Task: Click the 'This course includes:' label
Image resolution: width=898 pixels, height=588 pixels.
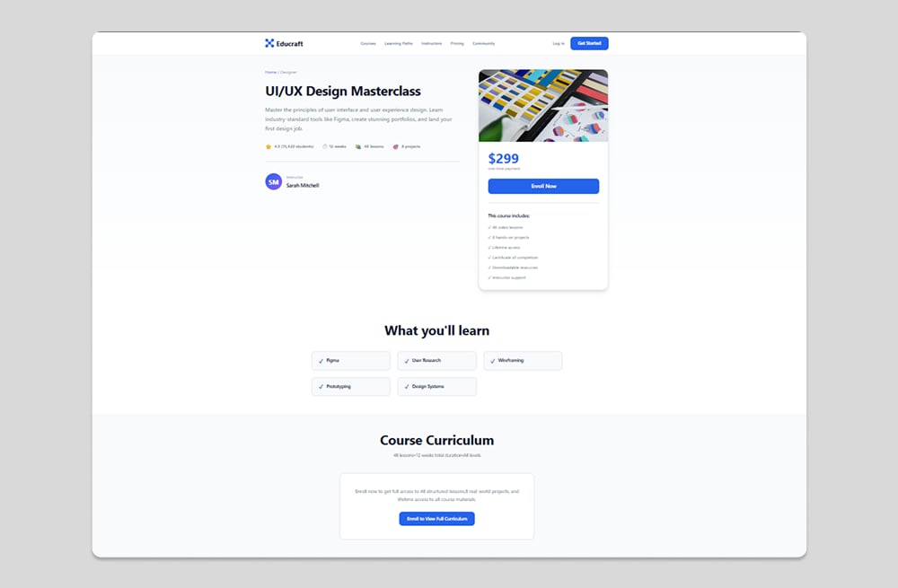Action: tap(508, 215)
